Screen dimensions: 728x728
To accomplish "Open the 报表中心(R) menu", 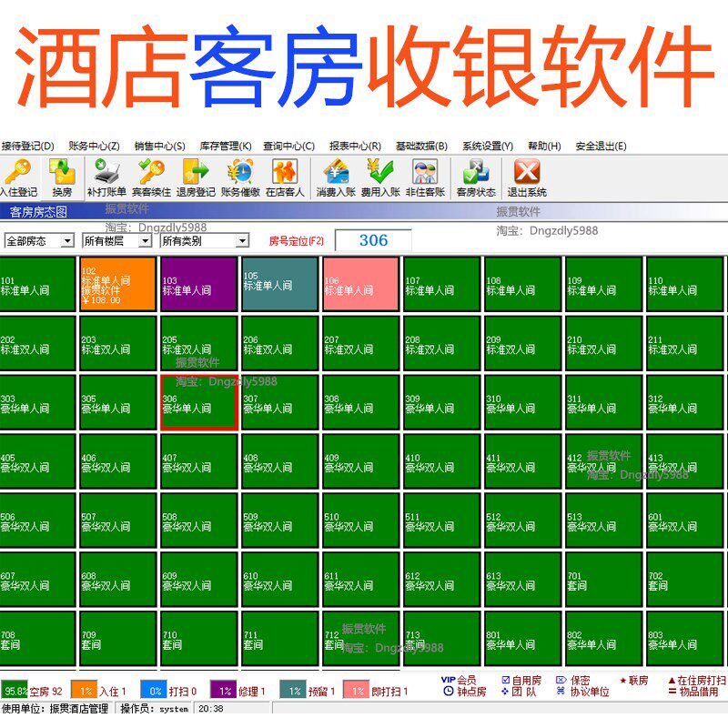I will tap(358, 146).
